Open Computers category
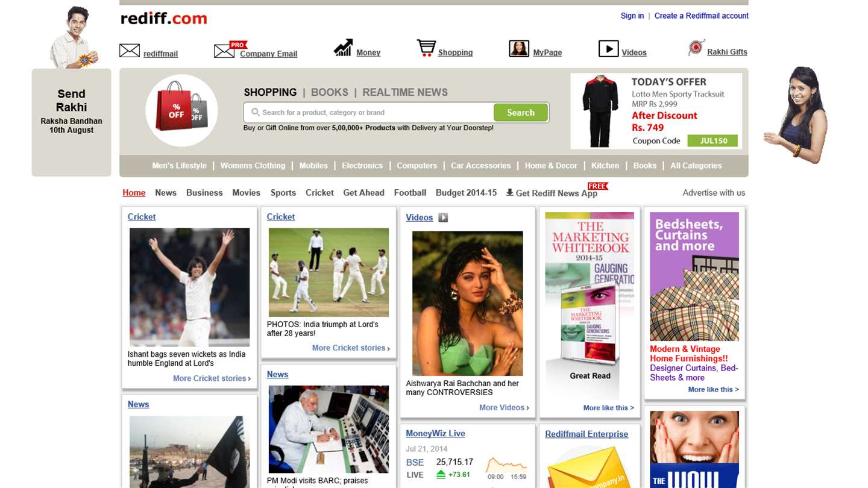The width and height of the screenshot is (868, 488). 417,166
